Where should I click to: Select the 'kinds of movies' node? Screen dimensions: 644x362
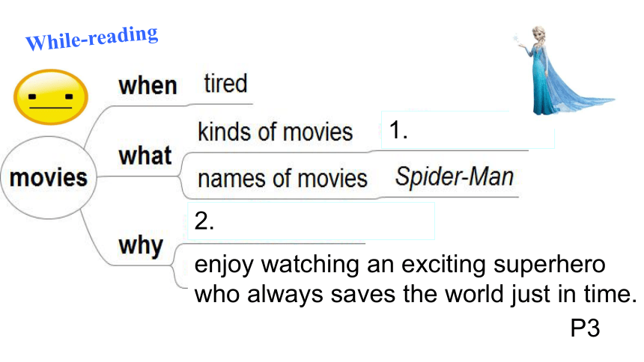coord(275,132)
